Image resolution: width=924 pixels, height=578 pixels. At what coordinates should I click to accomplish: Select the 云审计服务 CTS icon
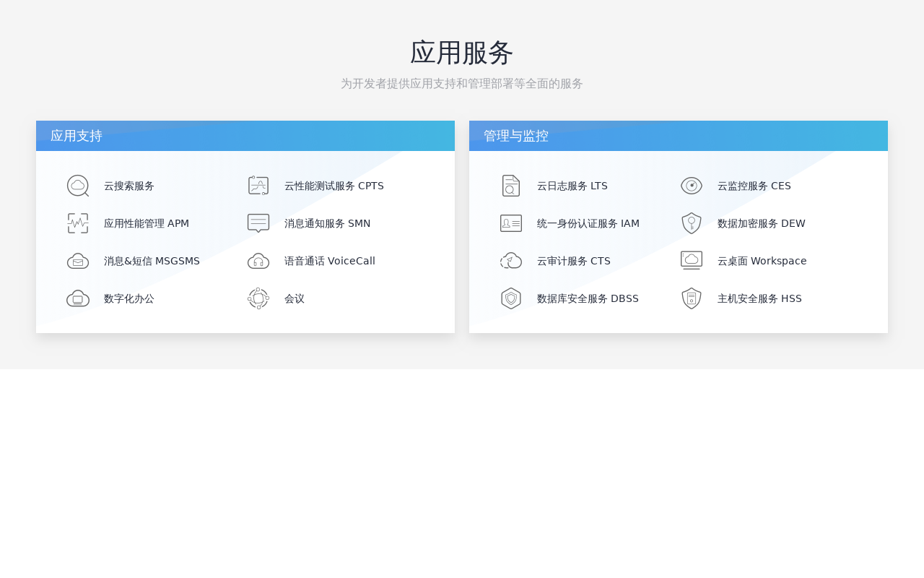pyautogui.click(x=511, y=261)
